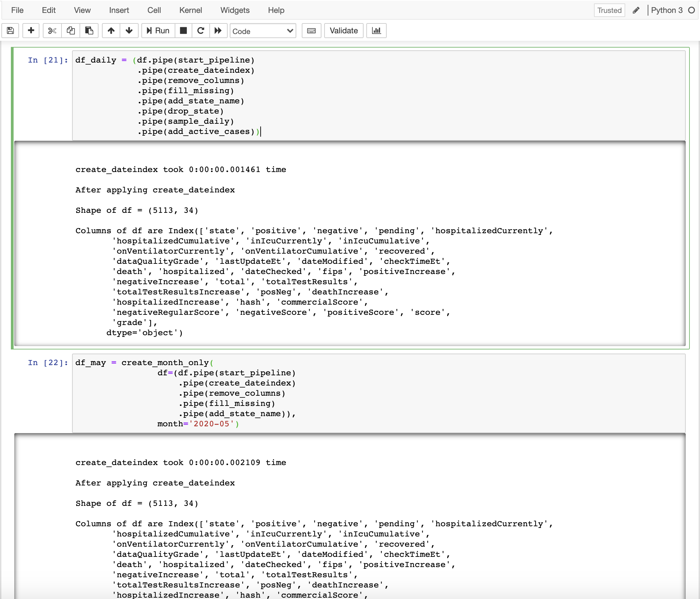Click the Run cell button
Image resolution: width=700 pixels, height=599 pixels.
(157, 31)
